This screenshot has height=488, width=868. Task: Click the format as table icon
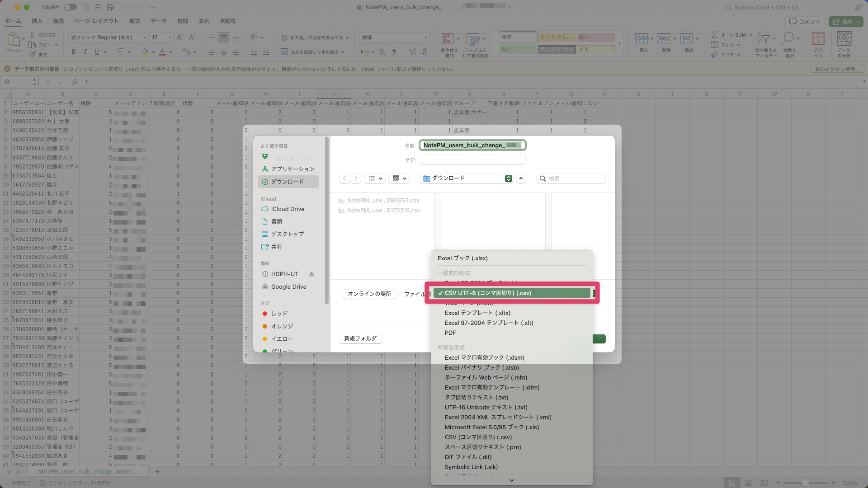pos(473,39)
